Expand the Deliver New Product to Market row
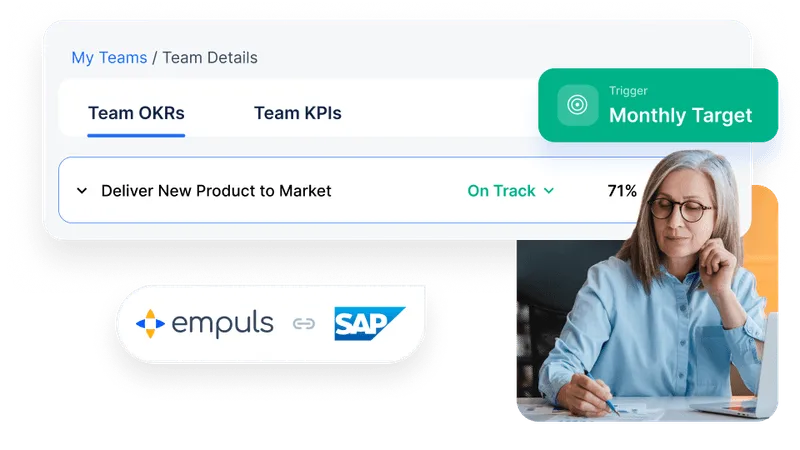The height and width of the screenshot is (450, 800). [82, 191]
